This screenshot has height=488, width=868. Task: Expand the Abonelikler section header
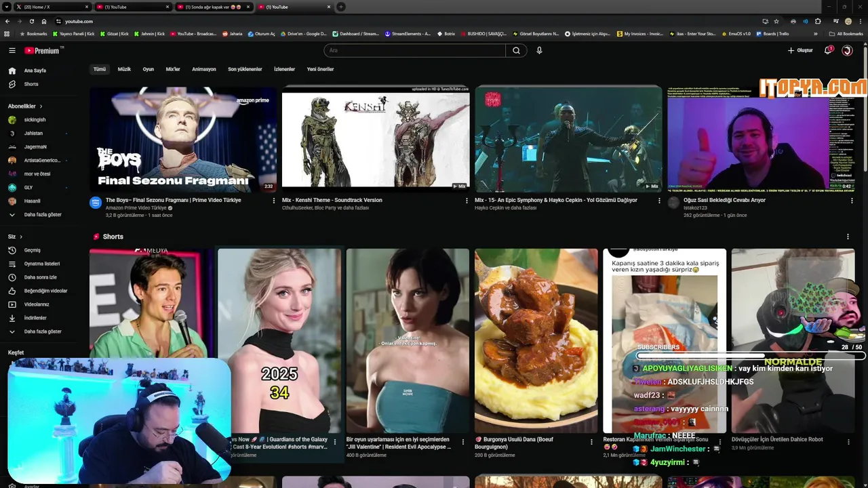coord(25,106)
